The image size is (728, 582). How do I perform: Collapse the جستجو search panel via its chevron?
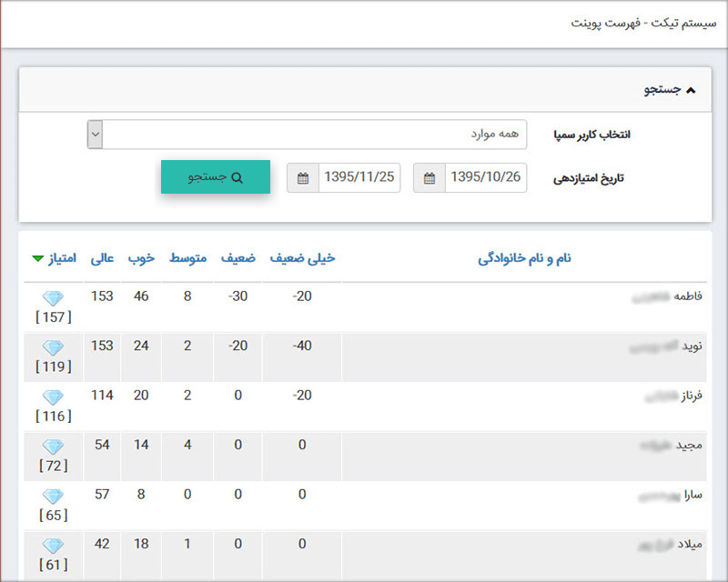[x=692, y=89]
